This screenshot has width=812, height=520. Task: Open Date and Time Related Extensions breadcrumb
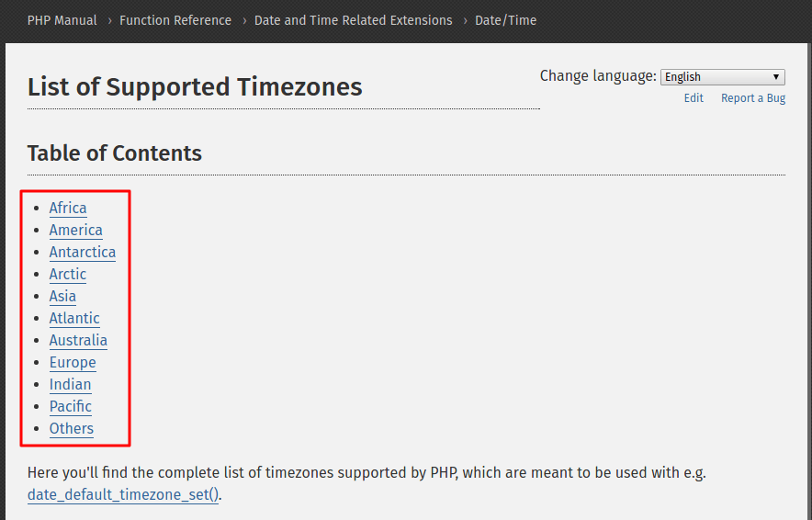tap(353, 20)
